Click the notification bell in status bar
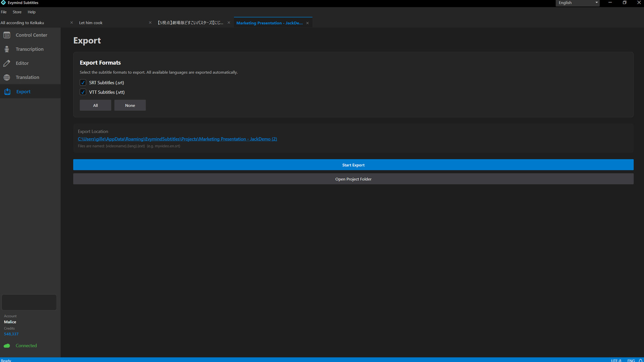The width and height of the screenshot is (644, 362). 640,360
